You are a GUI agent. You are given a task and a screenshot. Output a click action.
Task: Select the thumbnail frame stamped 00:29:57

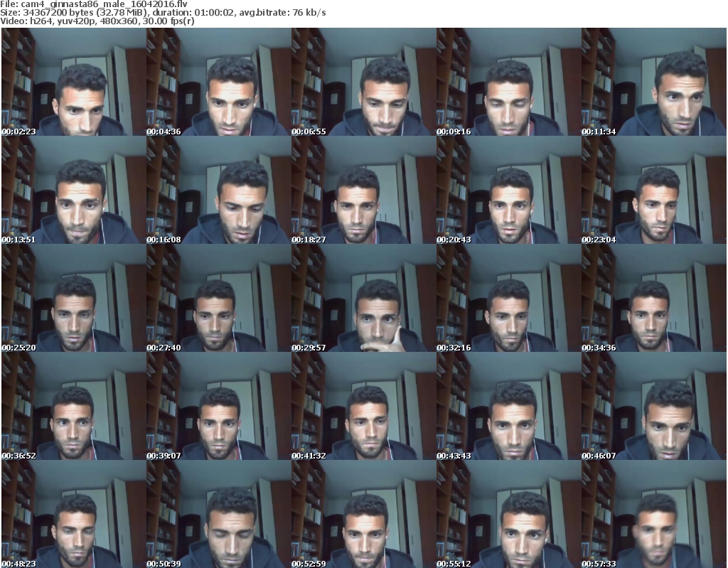(363, 298)
